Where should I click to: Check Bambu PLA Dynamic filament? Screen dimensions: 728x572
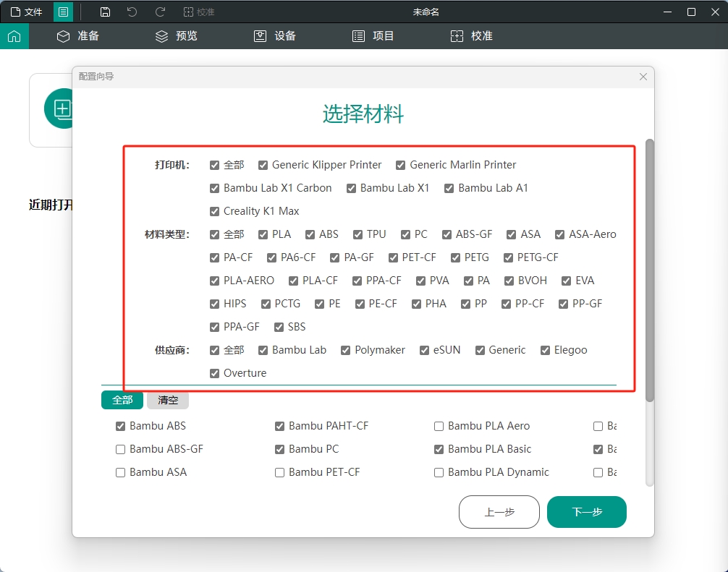tap(439, 473)
